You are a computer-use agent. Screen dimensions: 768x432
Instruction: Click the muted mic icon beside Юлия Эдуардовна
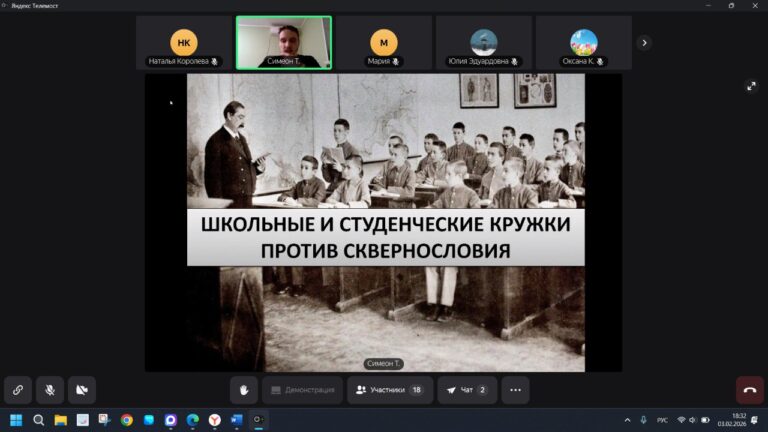click(514, 61)
